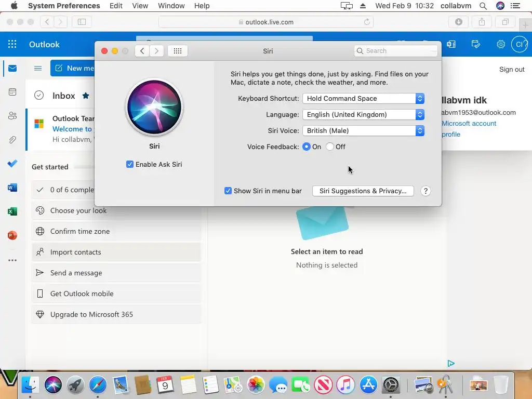Open collabvm user menu in menu bar
This screenshot has width=532, height=399.
coord(456,6)
